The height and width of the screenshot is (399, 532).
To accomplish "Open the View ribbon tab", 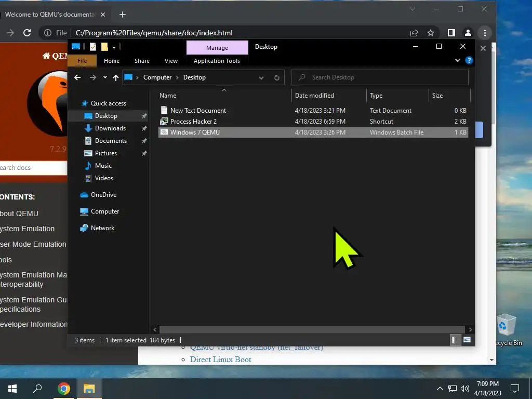I will pos(171,61).
